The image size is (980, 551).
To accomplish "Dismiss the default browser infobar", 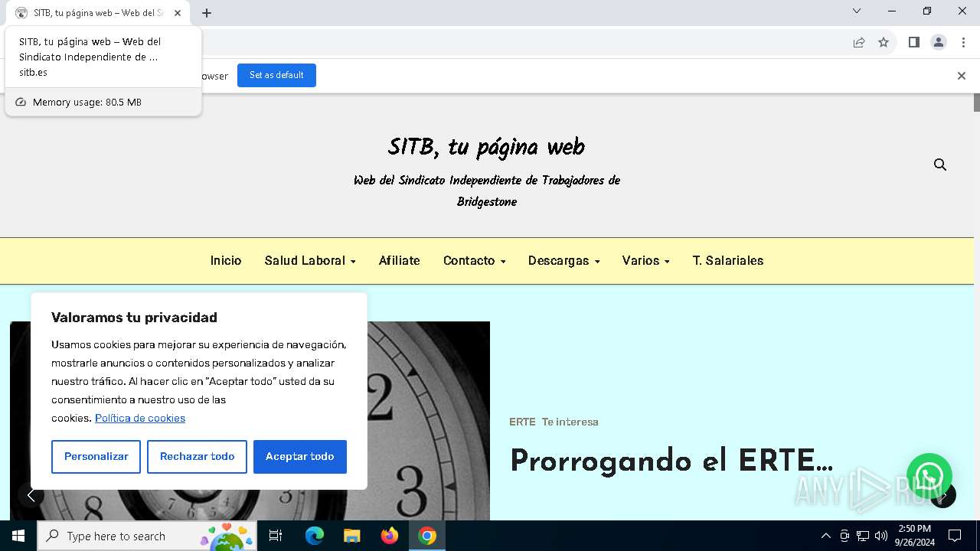I will (961, 76).
